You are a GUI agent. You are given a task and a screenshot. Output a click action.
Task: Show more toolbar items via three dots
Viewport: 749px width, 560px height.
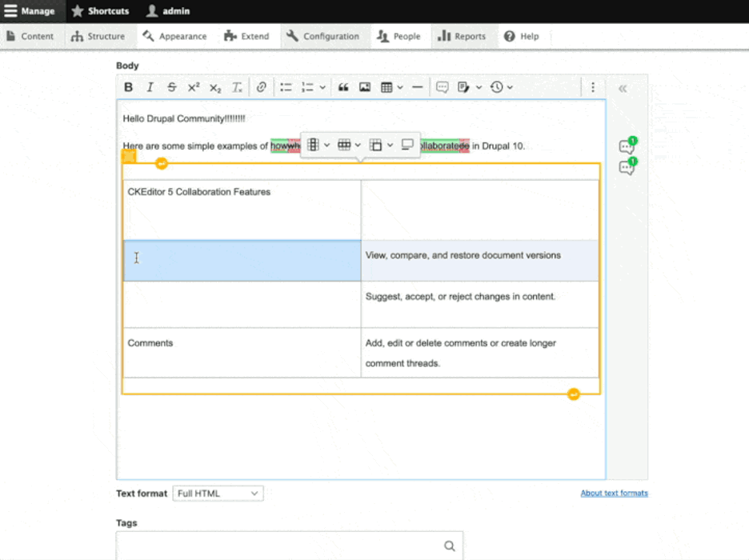593,87
